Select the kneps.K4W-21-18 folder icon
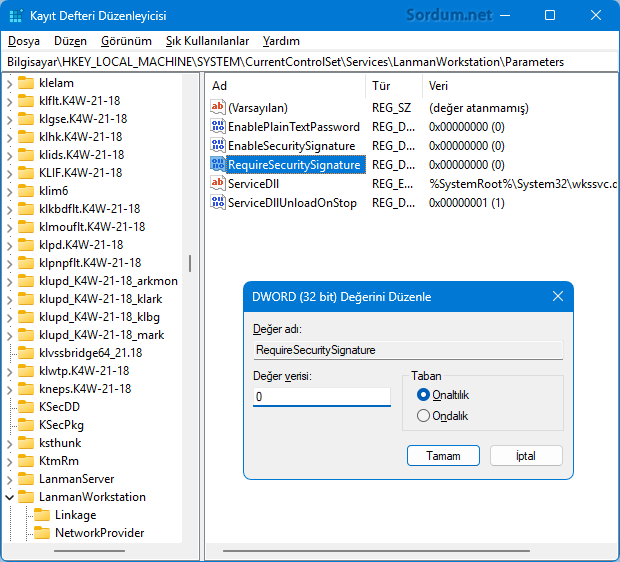The height and width of the screenshot is (562, 620). pyautogui.click(x=26, y=388)
